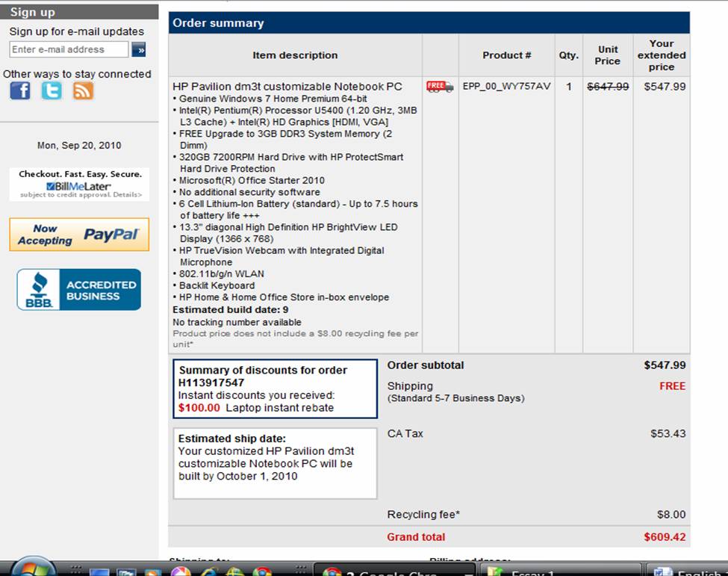
Task: Click 'Estimated build date: 9' line
Action: pos(231,310)
